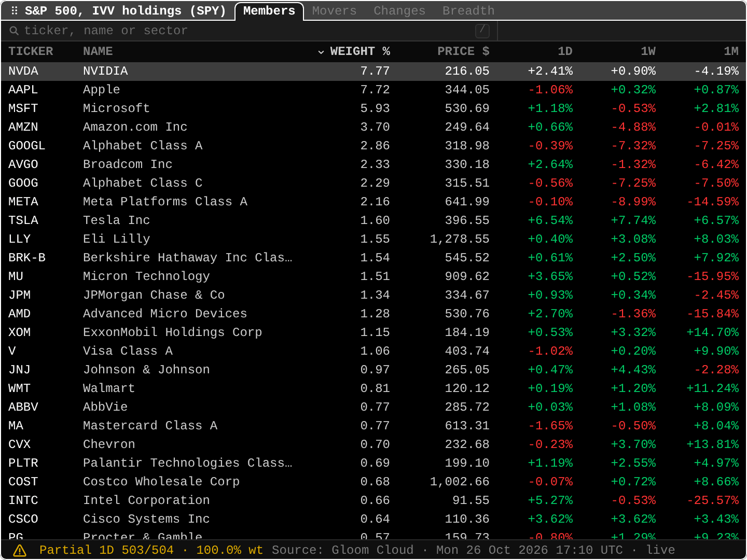Screen dimensions: 747x560
Task: Sort by the 1D column header
Action: coord(565,51)
